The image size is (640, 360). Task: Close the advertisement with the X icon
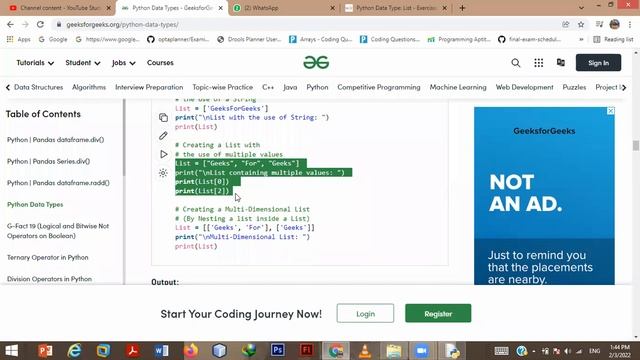(x=611, y=111)
